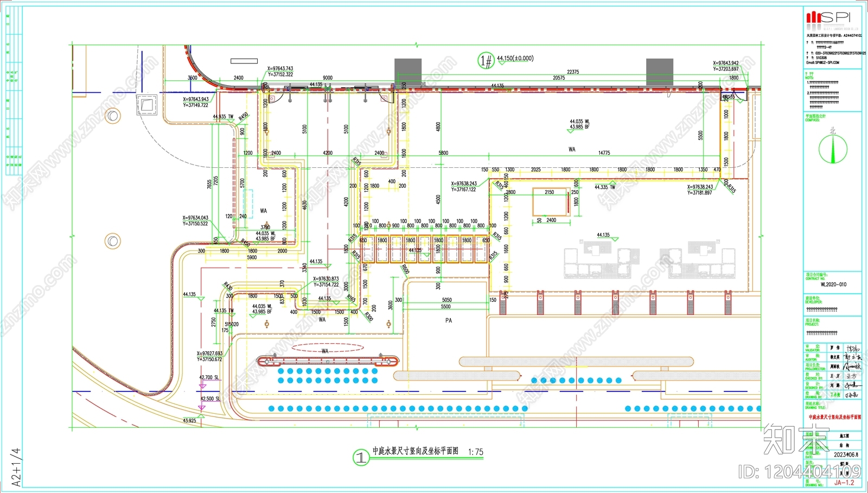
Task: Select the DEVELOPER: label
Action: [813, 302]
